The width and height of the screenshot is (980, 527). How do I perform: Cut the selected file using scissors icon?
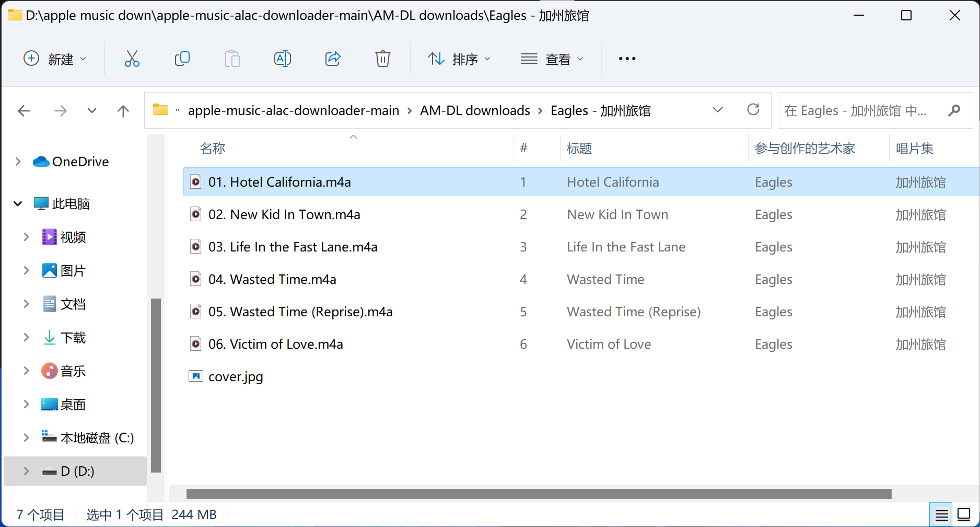(x=132, y=59)
